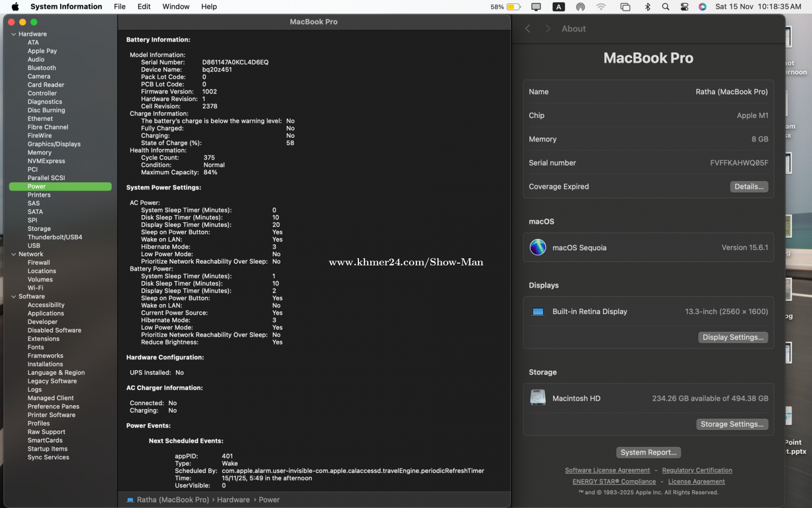Open Storage Settings
The width and height of the screenshot is (812, 508).
pyautogui.click(x=732, y=424)
